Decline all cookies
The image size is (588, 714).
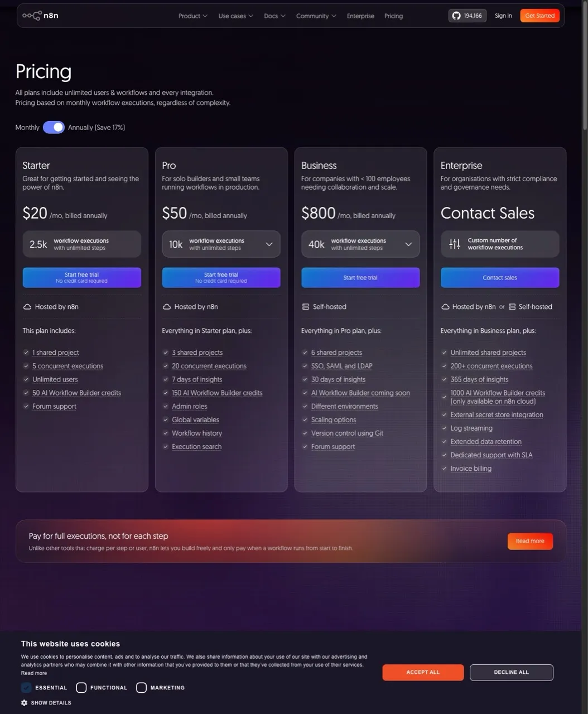(511, 672)
